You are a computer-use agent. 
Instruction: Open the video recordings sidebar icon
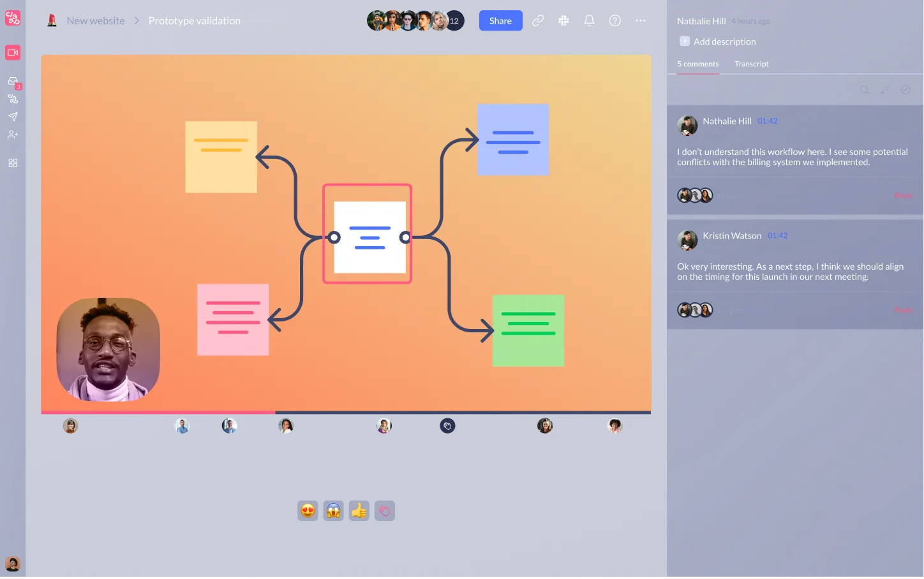pos(13,52)
